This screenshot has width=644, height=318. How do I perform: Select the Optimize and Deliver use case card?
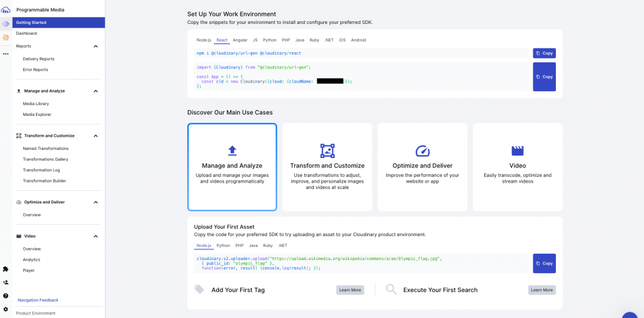coord(423,167)
